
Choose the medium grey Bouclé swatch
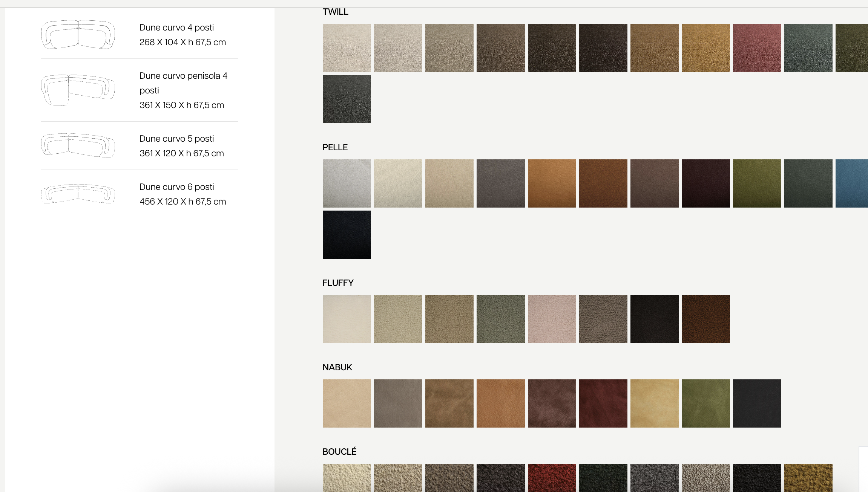coord(655,478)
